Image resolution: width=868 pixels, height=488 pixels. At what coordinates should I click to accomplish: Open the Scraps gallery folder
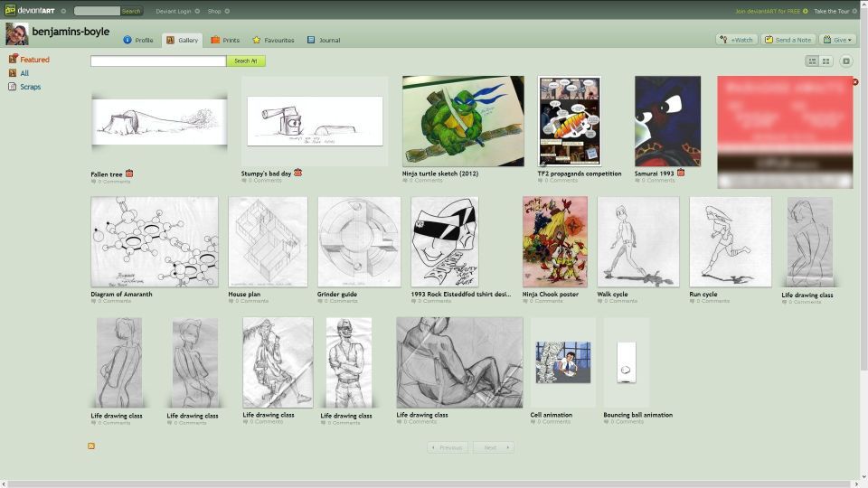coord(30,87)
